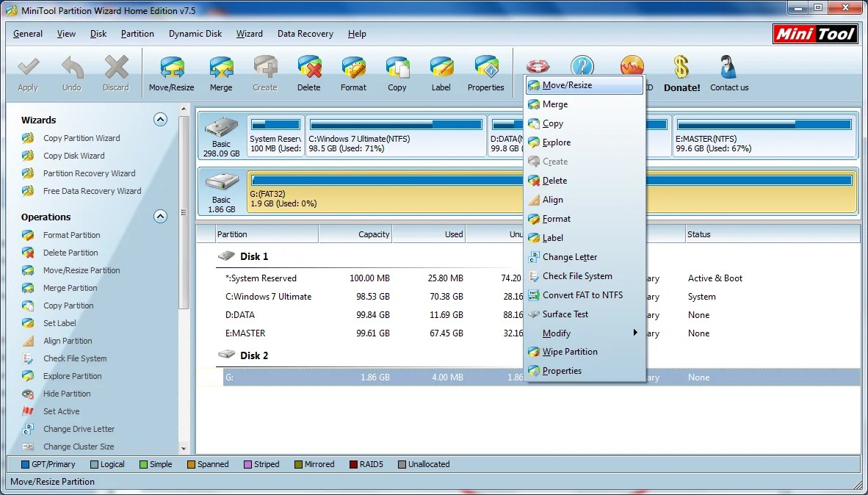
Task: Click the Label toolbar icon
Action: [441, 73]
